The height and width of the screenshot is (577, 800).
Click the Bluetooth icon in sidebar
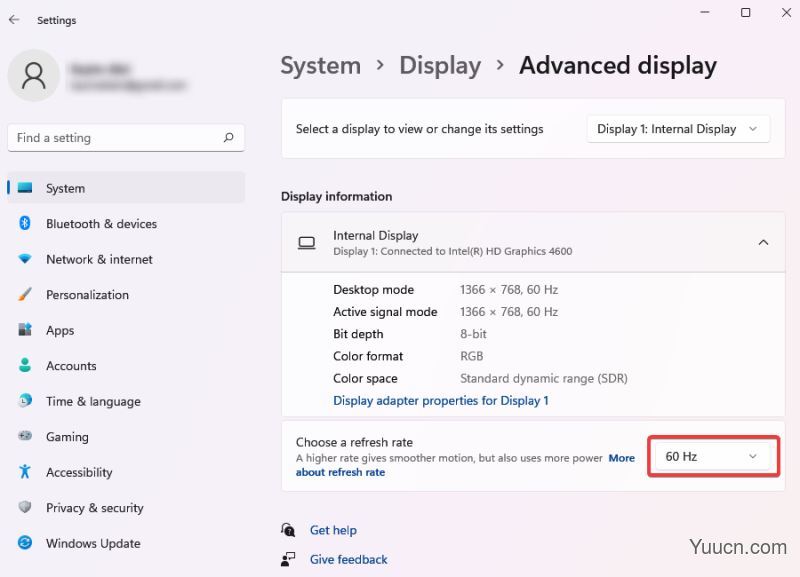click(x=24, y=223)
